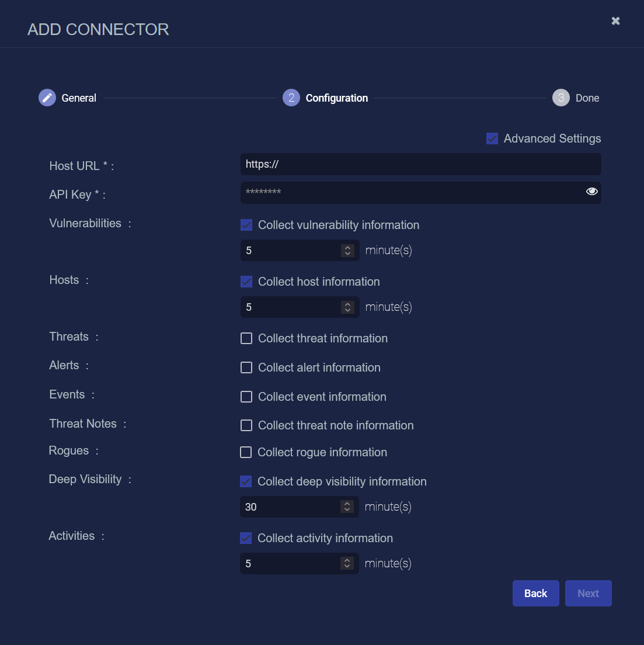Check Collect threat note information
This screenshot has height=645, width=644.
point(246,425)
